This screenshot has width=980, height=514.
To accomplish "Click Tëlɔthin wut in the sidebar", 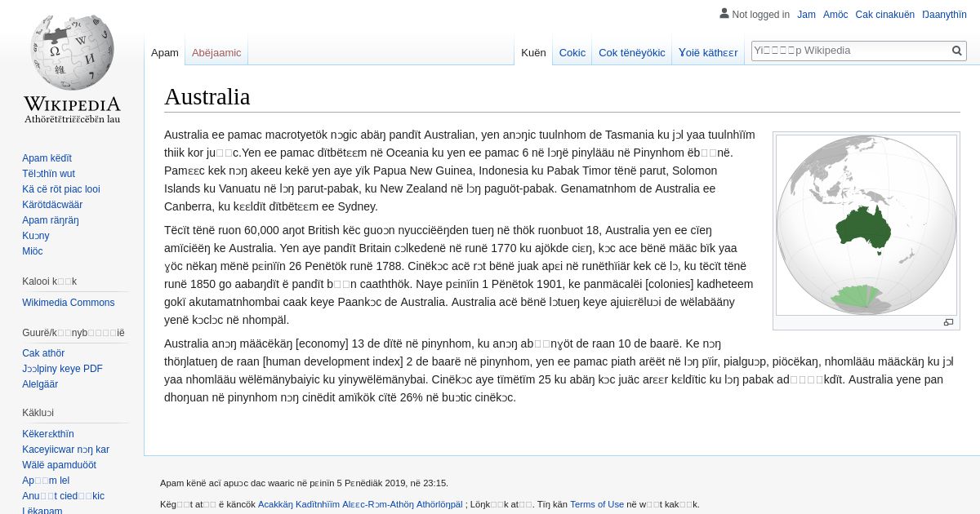I will [x=48, y=174].
